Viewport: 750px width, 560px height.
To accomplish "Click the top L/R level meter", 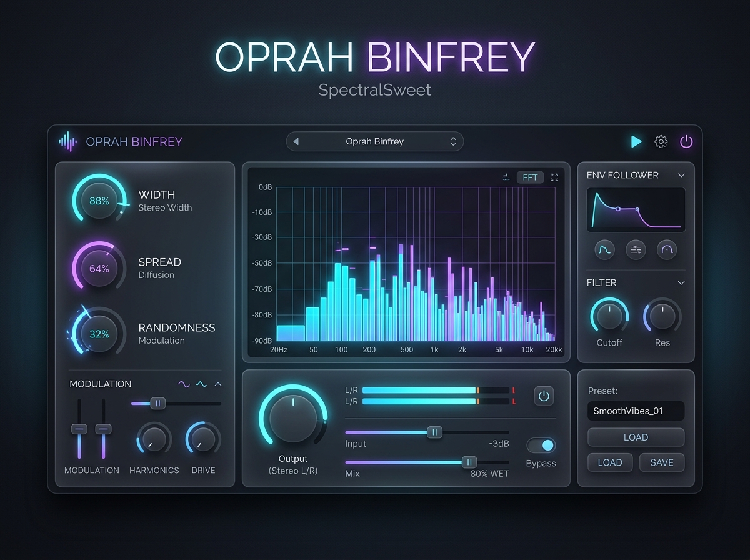I will click(x=436, y=391).
